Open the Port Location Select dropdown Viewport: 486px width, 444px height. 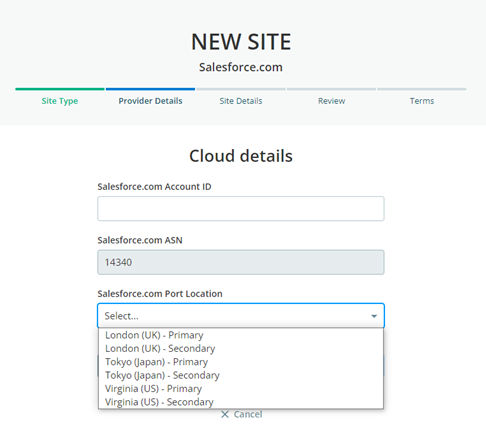pyautogui.click(x=241, y=316)
